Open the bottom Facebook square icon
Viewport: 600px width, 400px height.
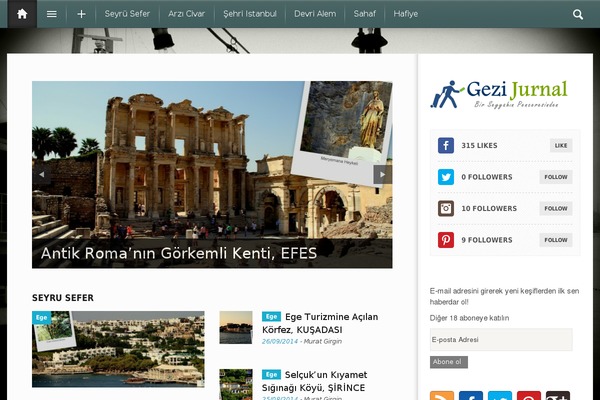pos(471,396)
